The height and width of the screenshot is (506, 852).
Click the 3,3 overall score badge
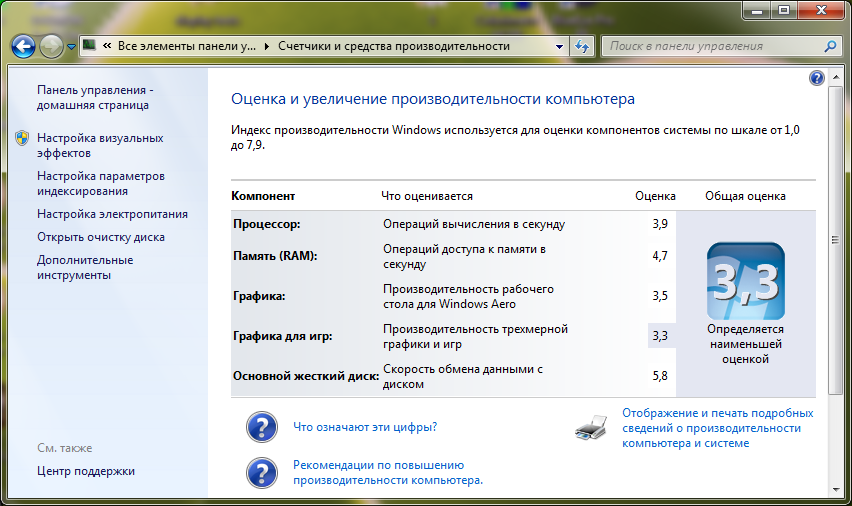[746, 281]
